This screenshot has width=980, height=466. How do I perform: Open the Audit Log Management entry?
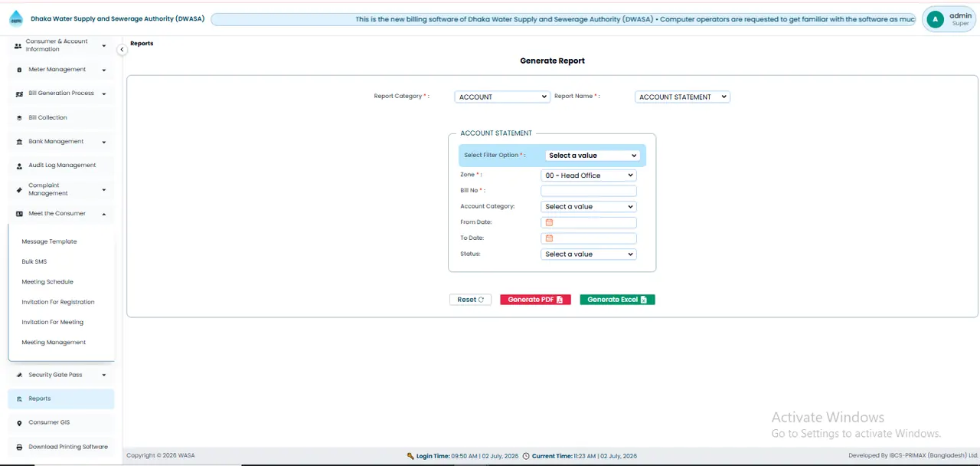[61, 166]
